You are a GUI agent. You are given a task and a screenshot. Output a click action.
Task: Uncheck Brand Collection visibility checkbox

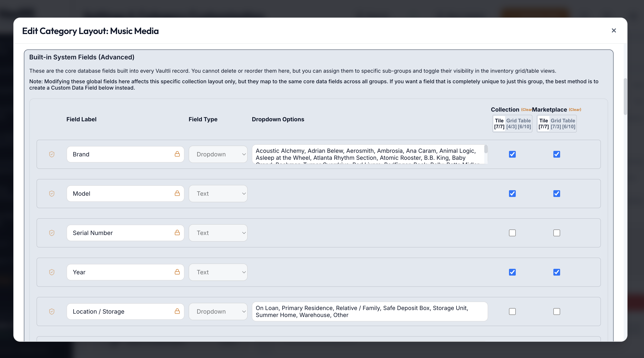point(512,154)
